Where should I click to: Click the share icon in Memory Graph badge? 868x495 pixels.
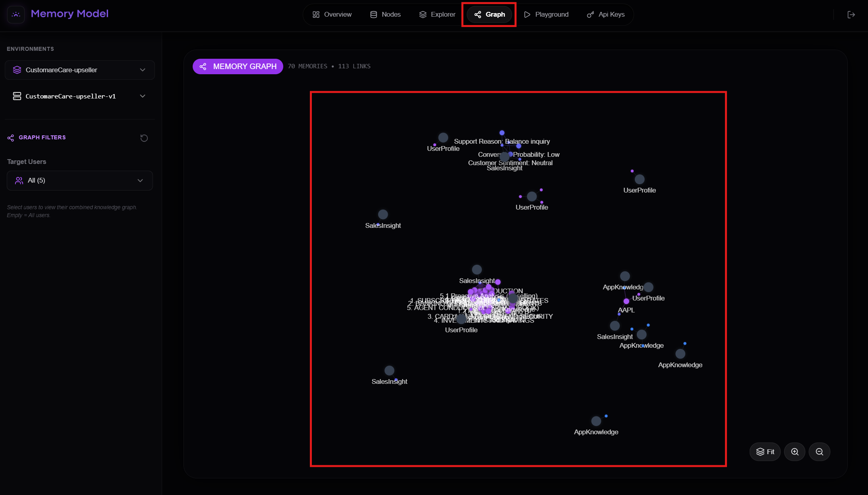click(x=203, y=67)
